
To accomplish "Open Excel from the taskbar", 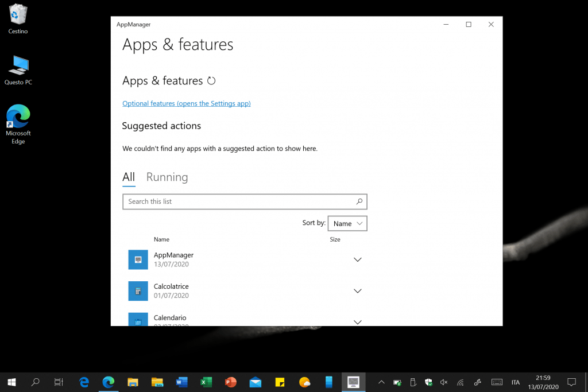I will 206,382.
